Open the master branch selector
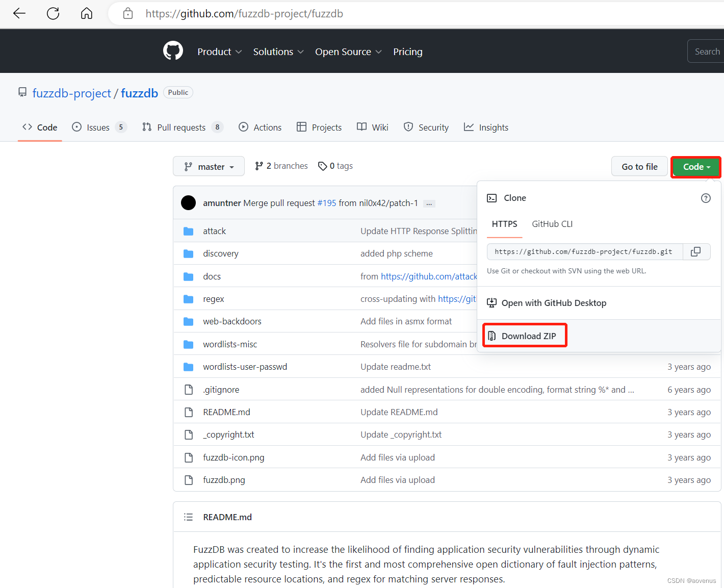The image size is (724, 588). (209, 166)
